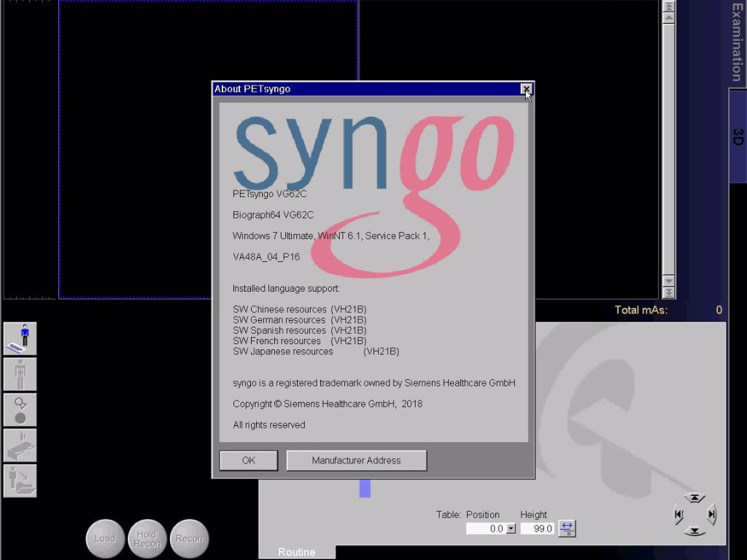The width and height of the screenshot is (747, 560).
Task: Click the table move icon beside Height
Action: tap(567, 529)
